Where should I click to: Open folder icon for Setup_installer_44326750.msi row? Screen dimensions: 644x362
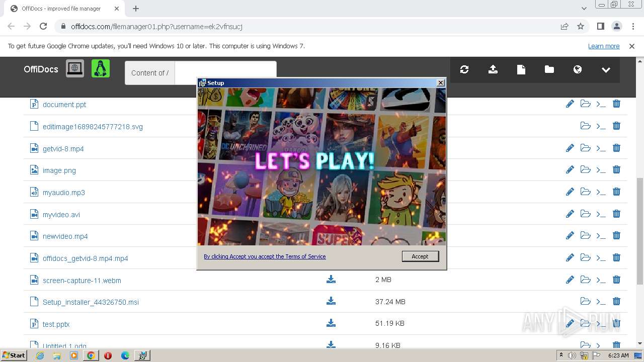point(586,301)
